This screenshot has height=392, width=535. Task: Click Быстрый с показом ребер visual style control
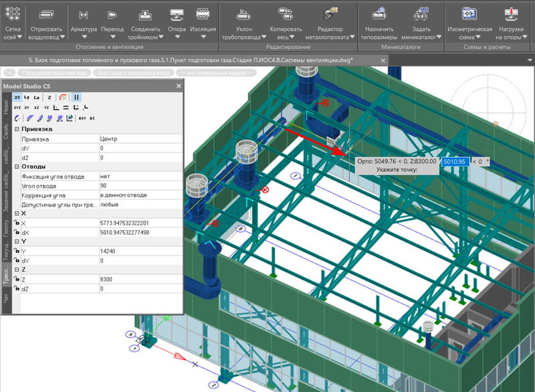133,73
